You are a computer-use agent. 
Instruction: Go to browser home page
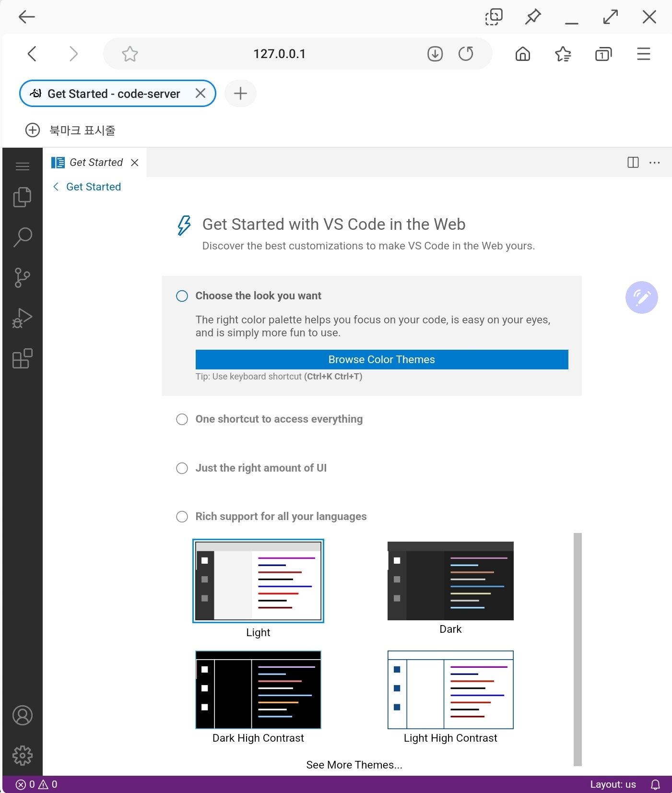[x=523, y=54]
